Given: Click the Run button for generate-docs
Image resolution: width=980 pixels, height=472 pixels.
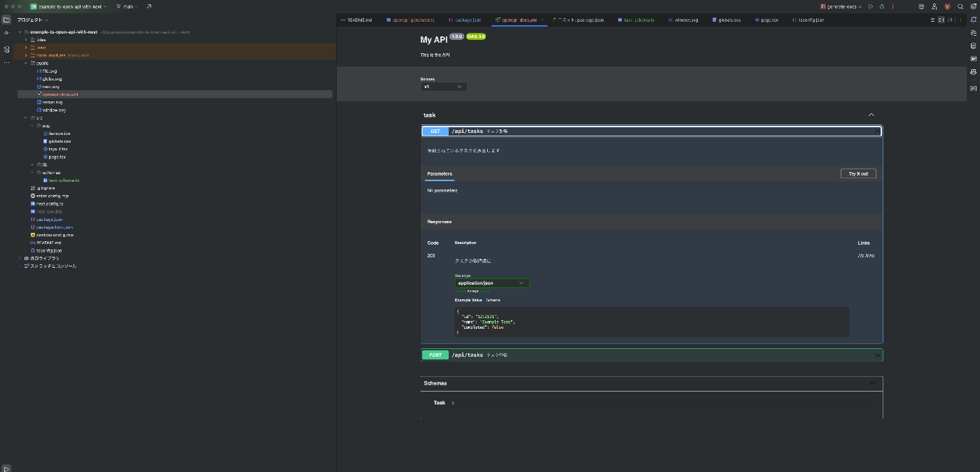Looking at the screenshot, I should (x=871, y=6).
